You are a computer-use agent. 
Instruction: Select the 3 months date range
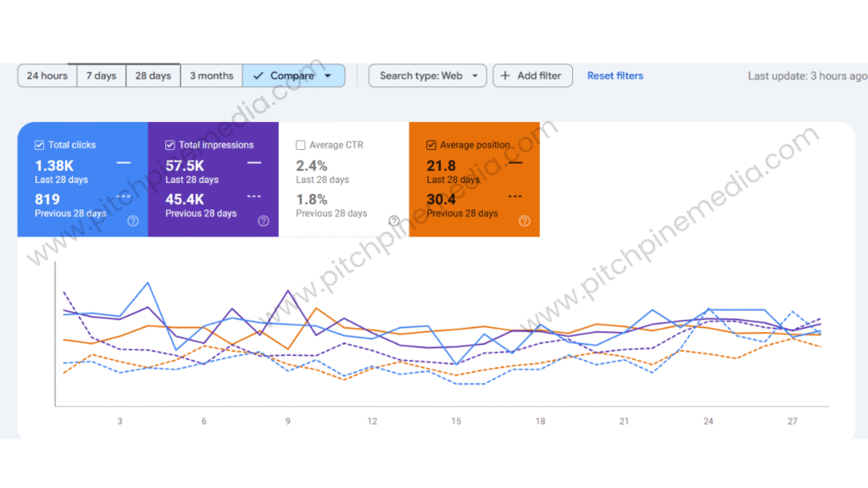point(211,75)
